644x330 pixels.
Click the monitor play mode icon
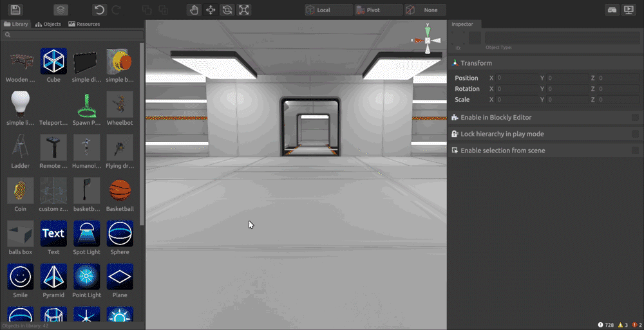pyautogui.click(x=629, y=10)
